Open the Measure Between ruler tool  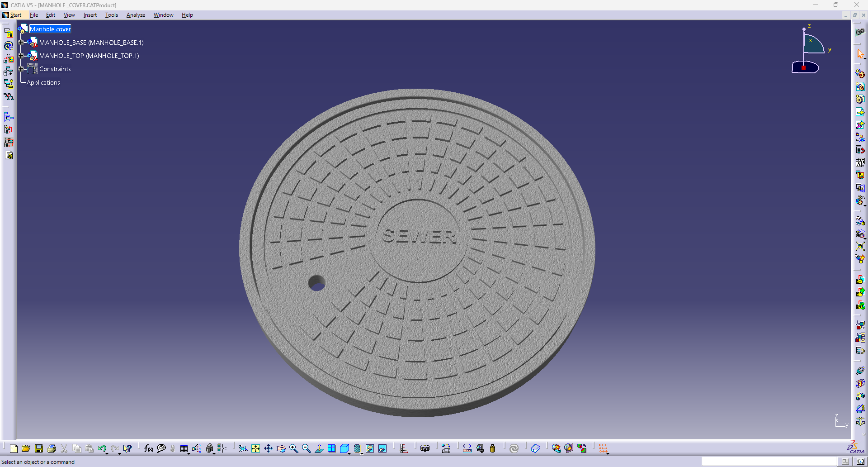(467, 448)
